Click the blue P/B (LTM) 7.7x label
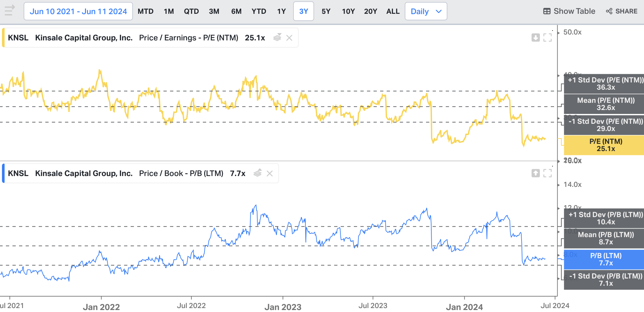 (x=604, y=259)
